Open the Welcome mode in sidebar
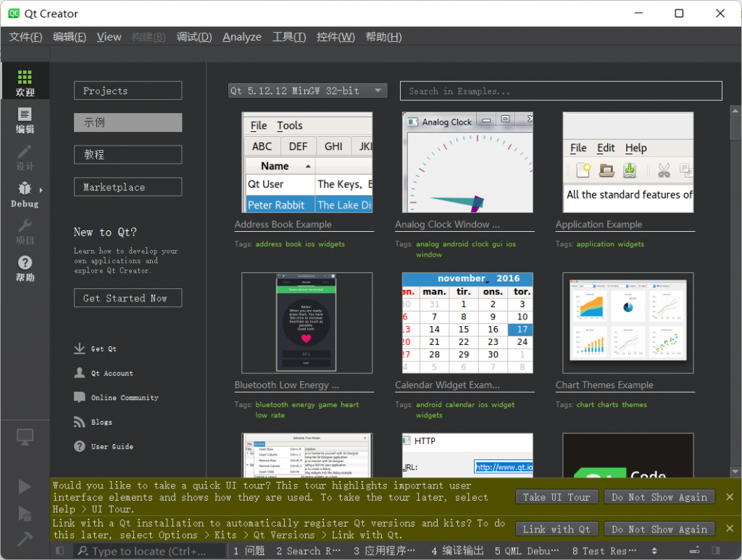 [25, 81]
